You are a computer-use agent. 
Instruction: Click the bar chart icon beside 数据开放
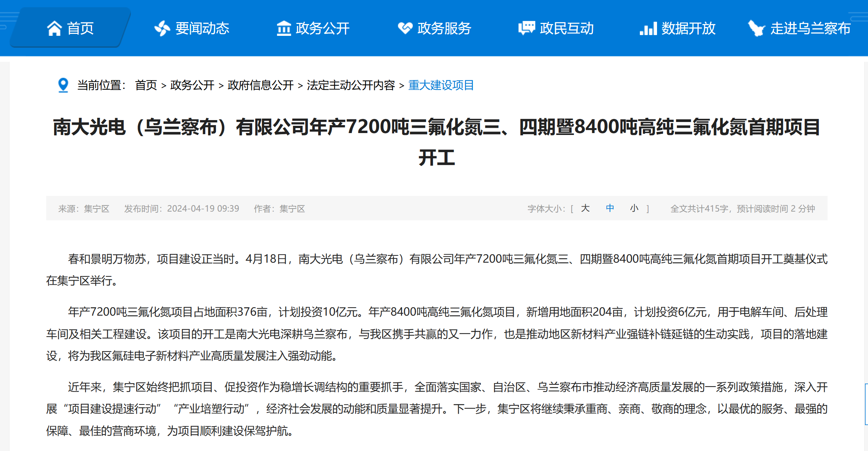(648, 28)
